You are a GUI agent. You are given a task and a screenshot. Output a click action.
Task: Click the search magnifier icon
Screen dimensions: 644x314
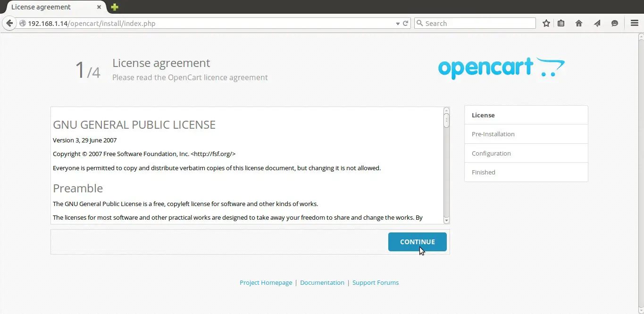(419, 23)
